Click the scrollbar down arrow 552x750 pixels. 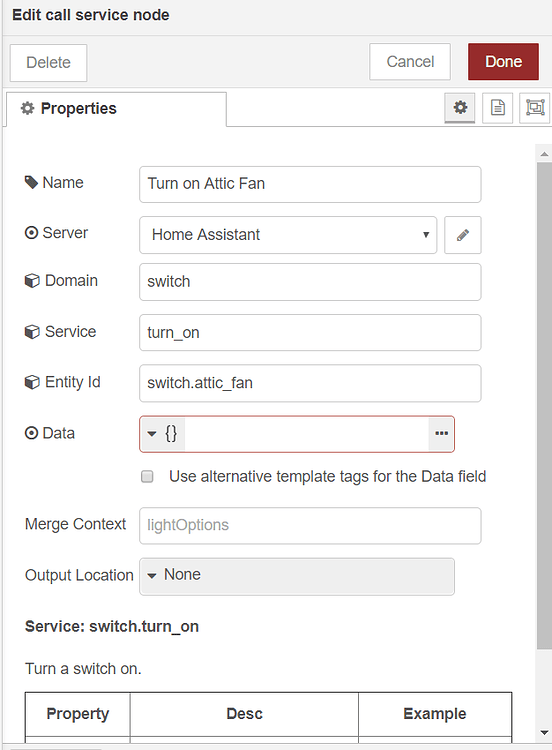coord(544,732)
